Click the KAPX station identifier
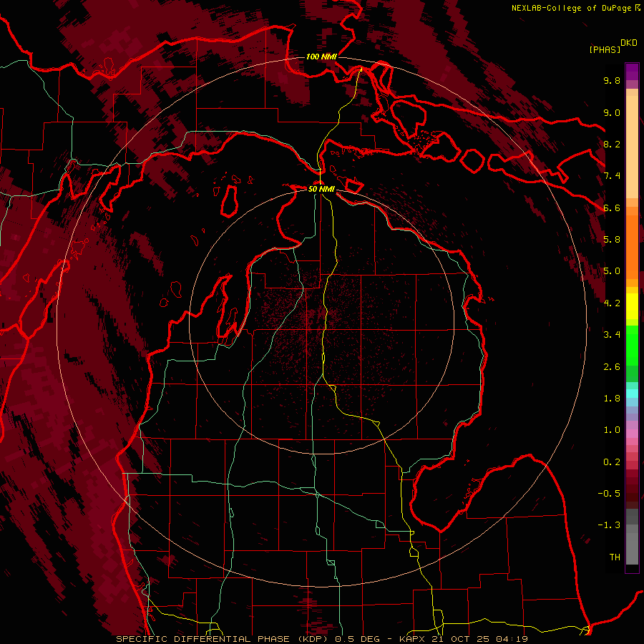Image resolution: width=644 pixels, height=644 pixels. (413, 639)
